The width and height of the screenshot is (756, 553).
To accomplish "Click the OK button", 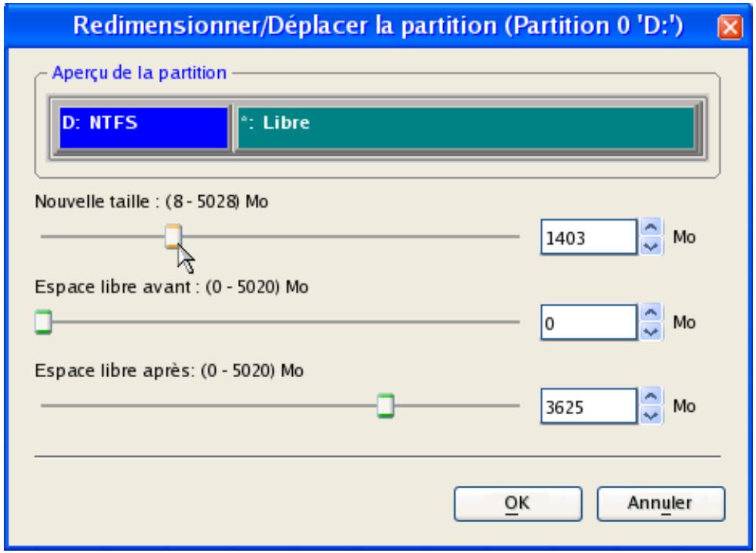I will 518,504.
